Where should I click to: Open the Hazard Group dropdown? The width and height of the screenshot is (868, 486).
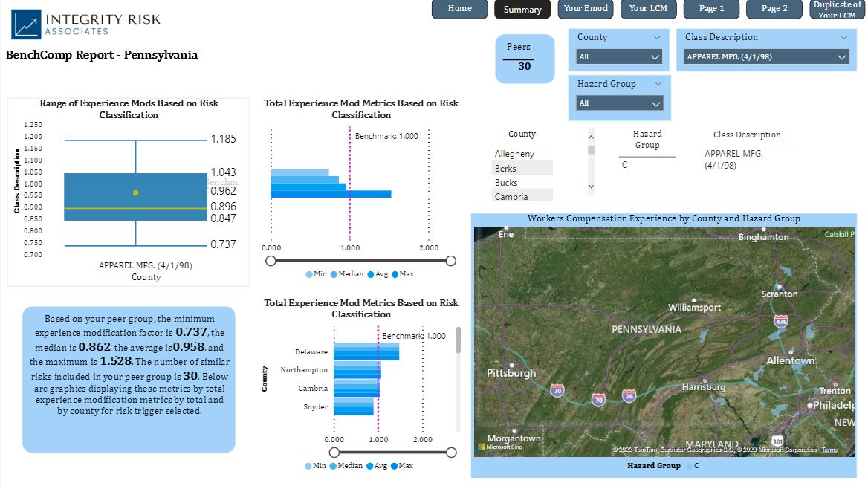(x=619, y=103)
